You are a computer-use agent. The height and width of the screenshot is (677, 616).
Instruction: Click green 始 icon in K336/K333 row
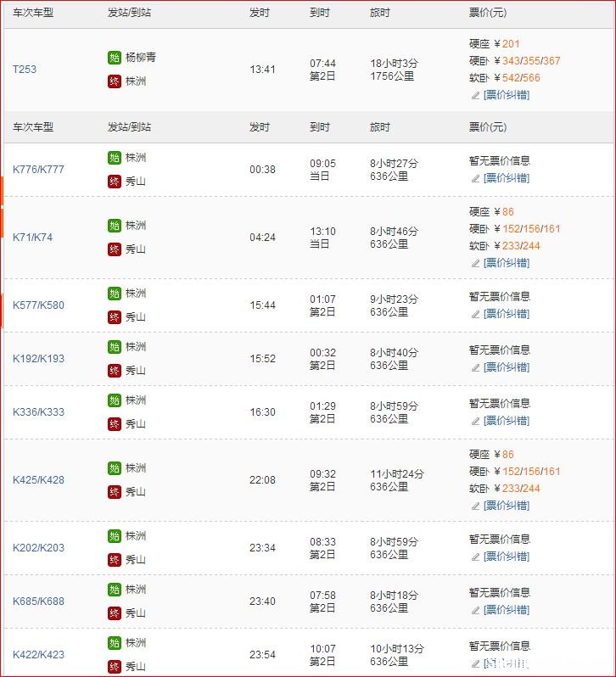(x=115, y=400)
